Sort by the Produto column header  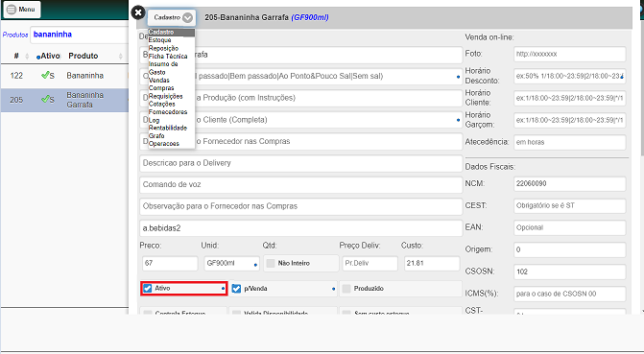pyautogui.click(x=83, y=56)
